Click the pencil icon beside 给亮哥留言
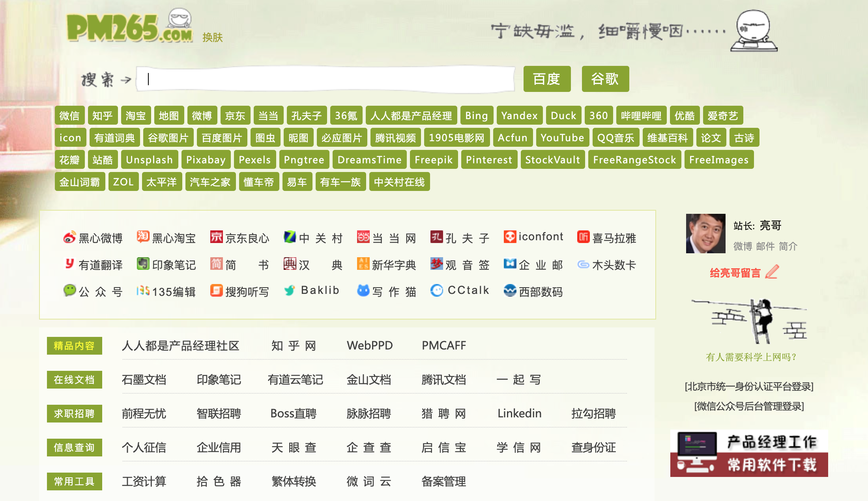This screenshot has width=868, height=501. (x=772, y=272)
